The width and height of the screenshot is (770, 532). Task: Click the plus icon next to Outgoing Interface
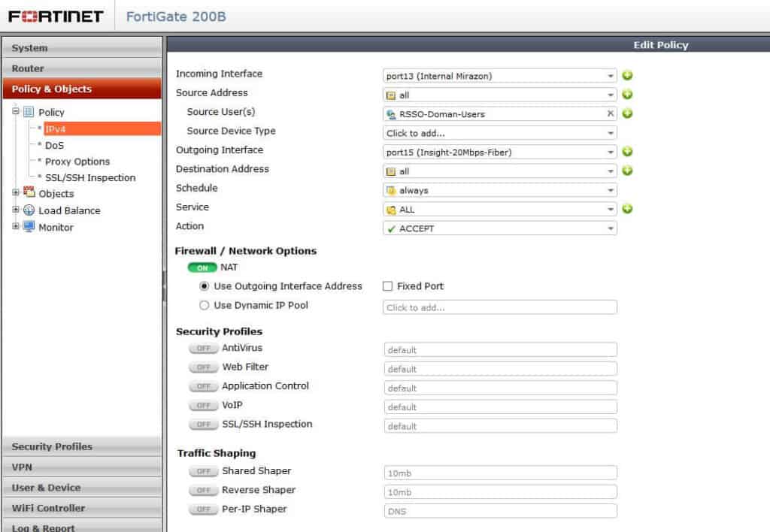tap(628, 152)
